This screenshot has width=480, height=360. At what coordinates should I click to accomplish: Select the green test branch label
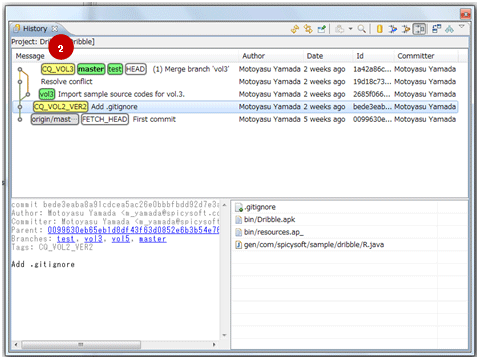pos(115,69)
